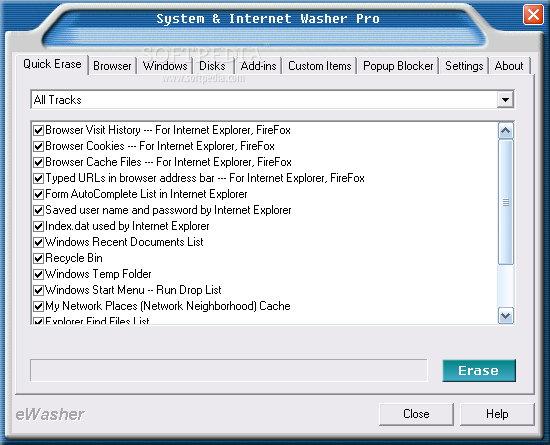550x445 pixels.
Task: Uncheck Browser Cookies checkbox
Action: point(38,146)
